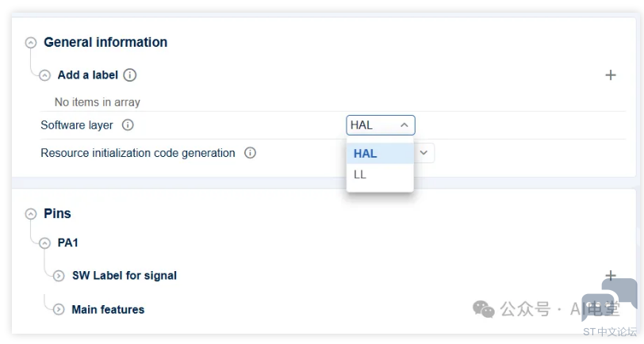Open info for Resource initialization code generation
Screen dimensions: 644x344
click(250, 153)
